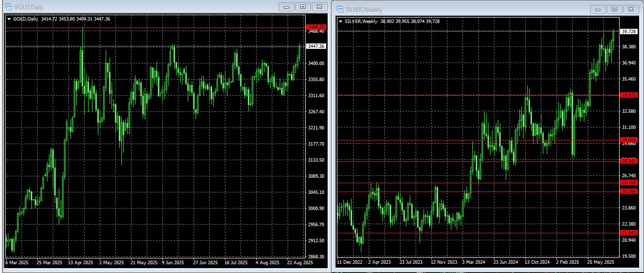The height and width of the screenshot is (273, 644).
Task: Select the 21.543 red horizontal level label
Action: coord(628,232)
